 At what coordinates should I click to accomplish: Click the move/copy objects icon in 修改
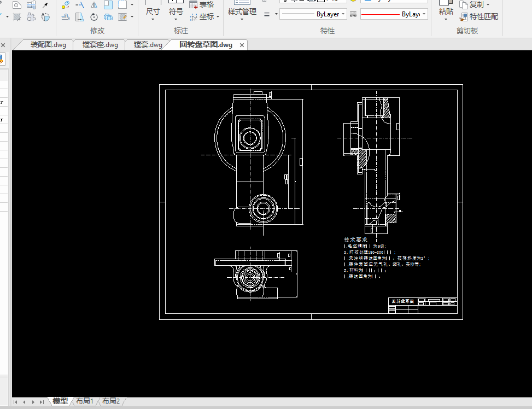tap(66, 5)
